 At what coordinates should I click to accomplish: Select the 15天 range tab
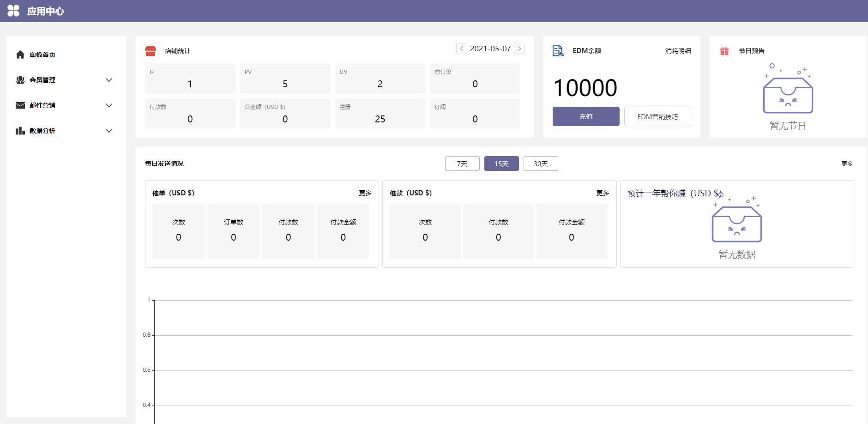tap(501, 164)
